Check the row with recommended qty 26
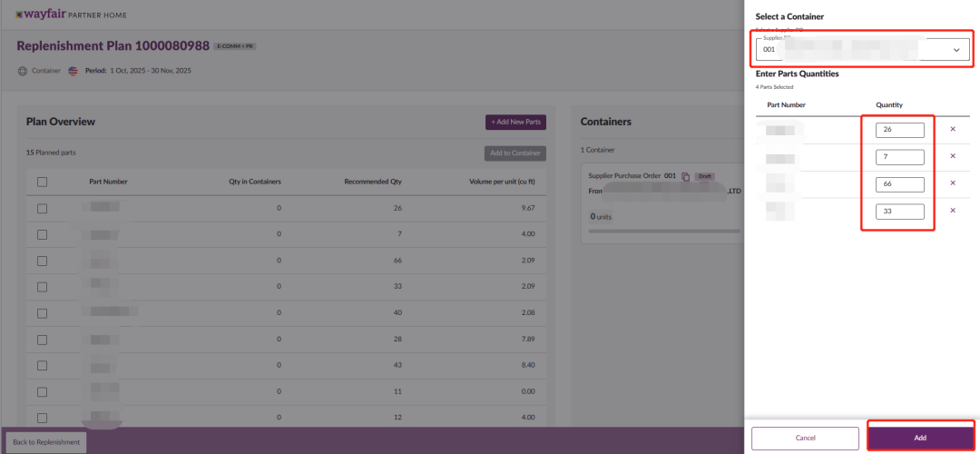 coord(43,209)
